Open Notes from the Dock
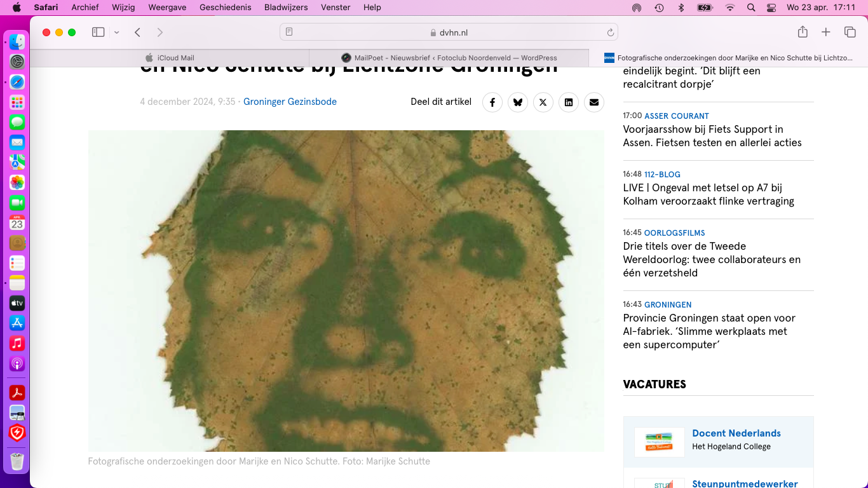 pos(17,283)
